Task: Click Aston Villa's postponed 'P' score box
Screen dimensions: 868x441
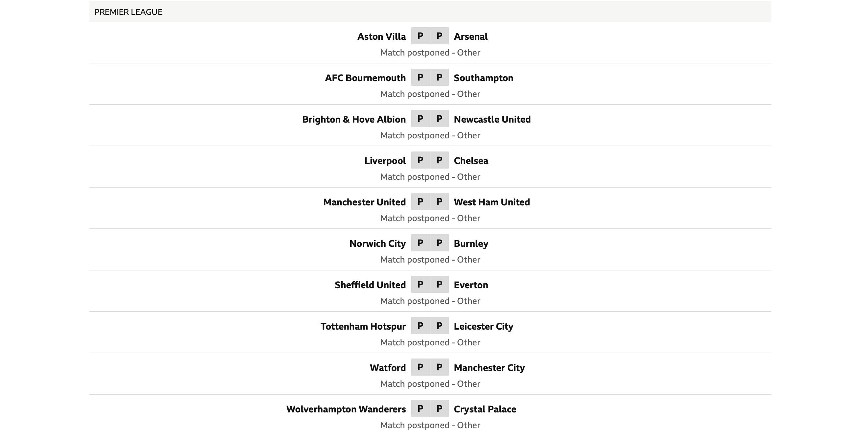Action: point(420,36)
